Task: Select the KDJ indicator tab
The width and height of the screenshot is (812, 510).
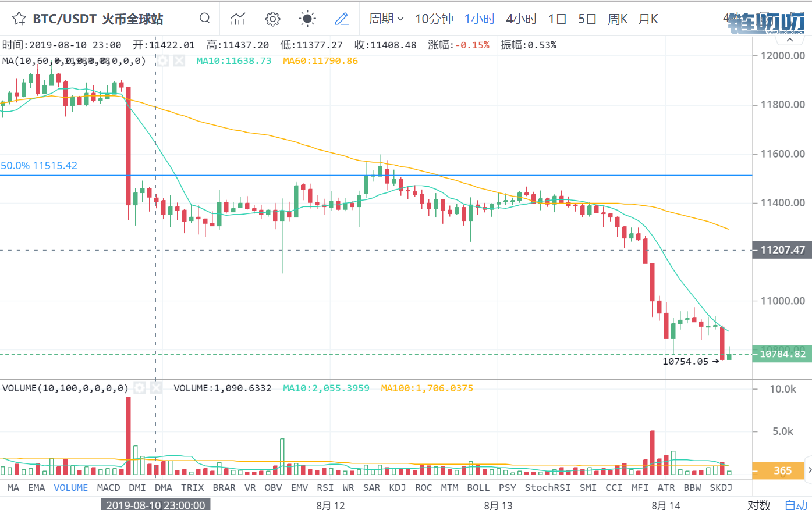Action: pyautogui.click(x=398, y=487)
